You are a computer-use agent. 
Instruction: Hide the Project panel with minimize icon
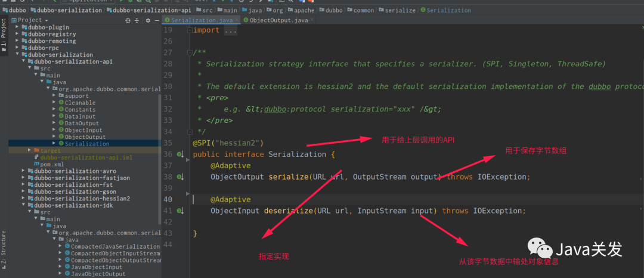(x=156, y=20)
